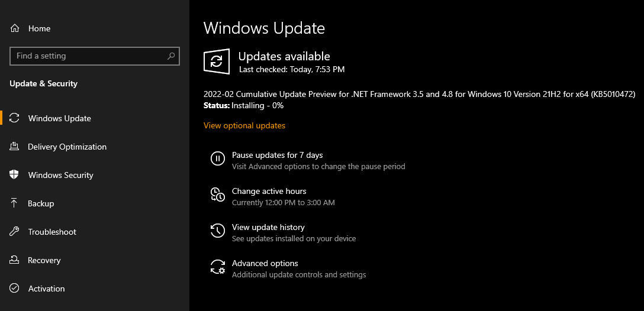Go to Delivery Optimization page
The width and height of the screenshot is (644, 311).
(67, 147)
